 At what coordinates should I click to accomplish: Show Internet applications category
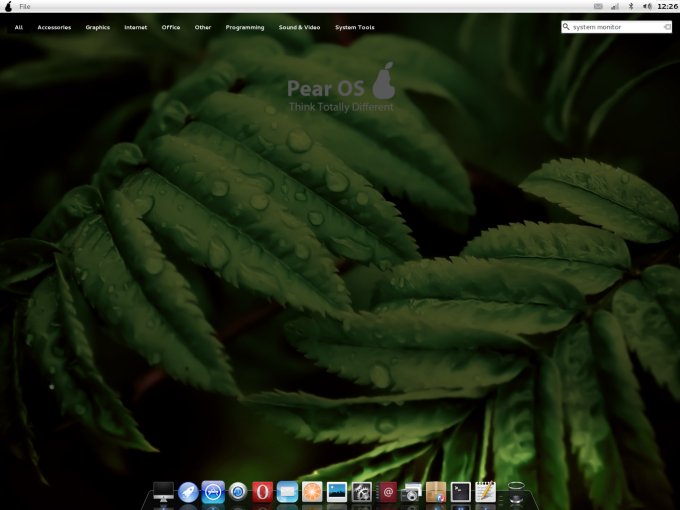[136, 27]
